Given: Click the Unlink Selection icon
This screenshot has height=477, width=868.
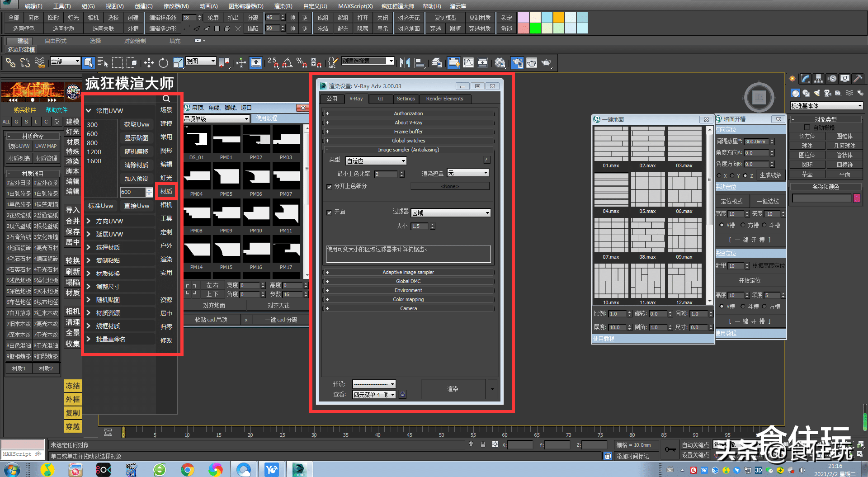Looking at the screenshot, I should point(25,62).
